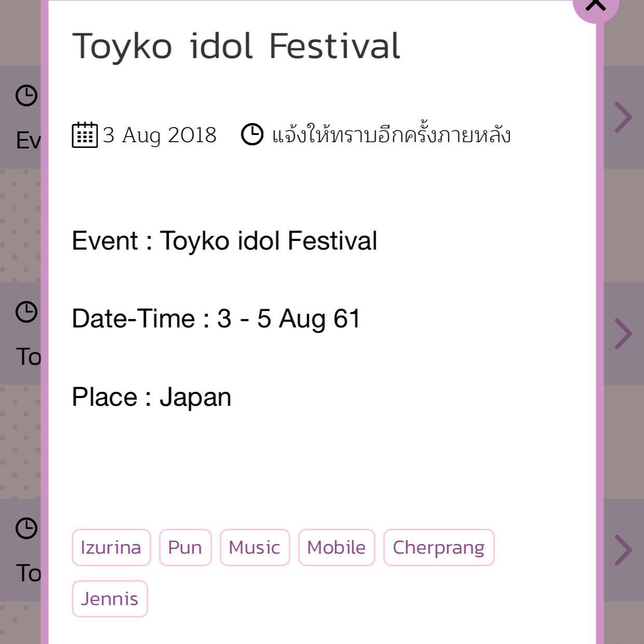Click the Date-Time : 3 - 5 Aug 61 line
The image size is (644, 644).
[216, 319]
